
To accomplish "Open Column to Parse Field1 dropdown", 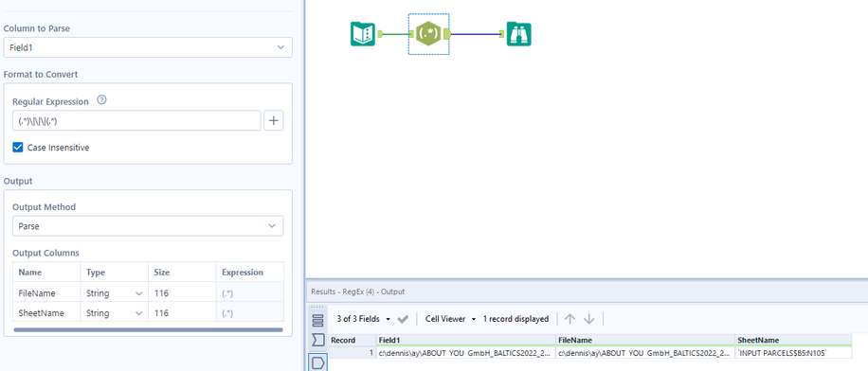I will [148, 47].
